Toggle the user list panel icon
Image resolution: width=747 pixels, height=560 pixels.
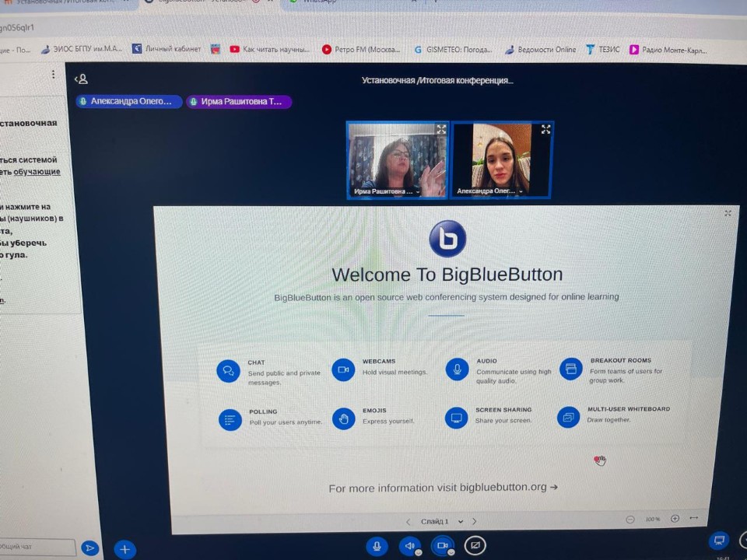(x=81, y=79)
